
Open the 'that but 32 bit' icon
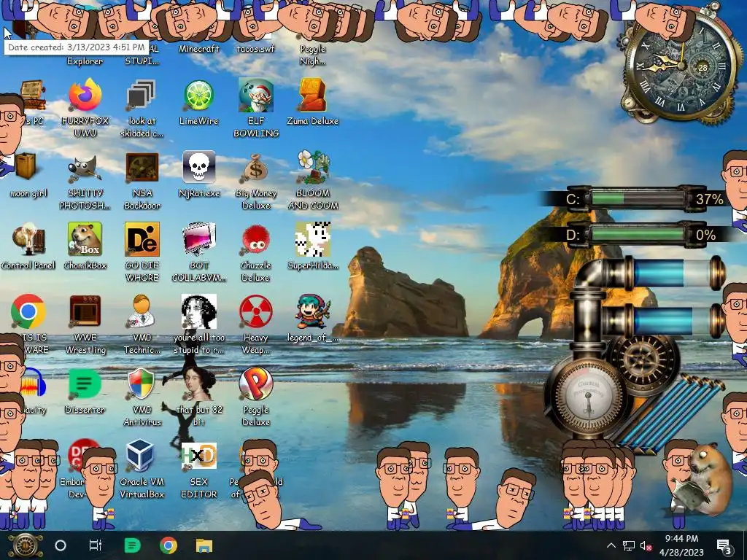198,385
